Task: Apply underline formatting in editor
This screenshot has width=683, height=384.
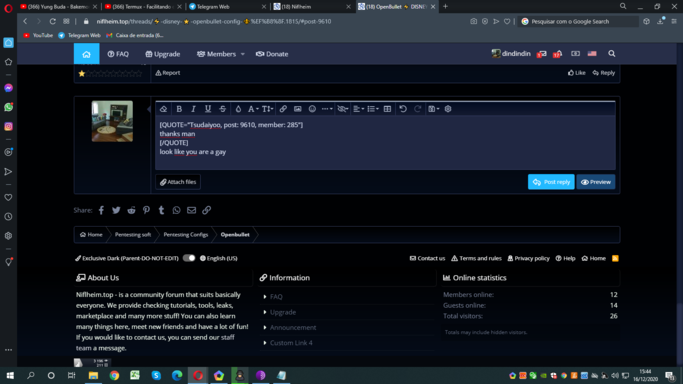Action: coord(208,109)
